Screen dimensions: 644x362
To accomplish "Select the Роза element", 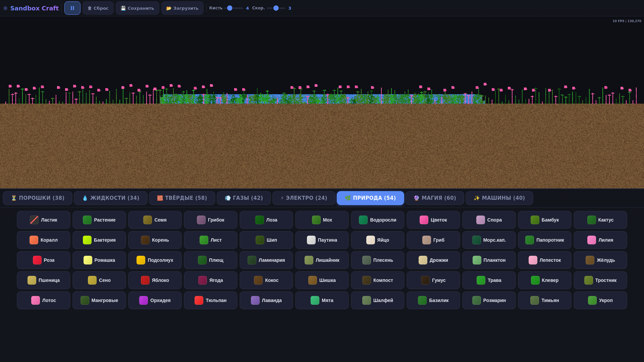I will click(44, 260).
